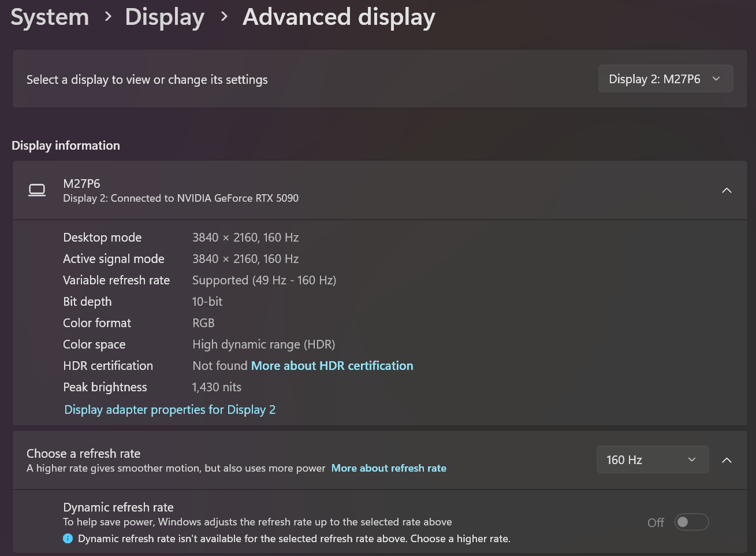Click the M27P6 monitor icon
This screenshot has width=756, height=556.
pos(37,190)
